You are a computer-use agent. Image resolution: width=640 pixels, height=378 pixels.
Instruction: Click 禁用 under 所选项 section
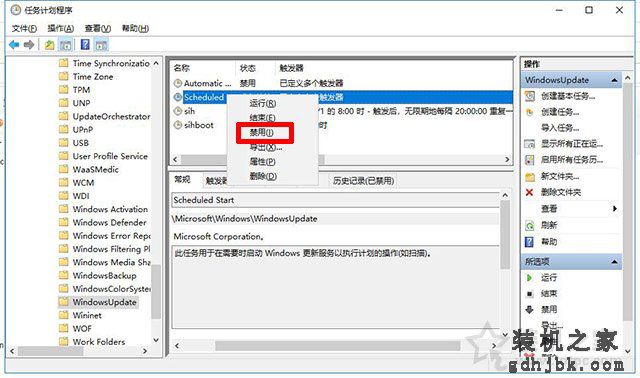click(549, 309)
